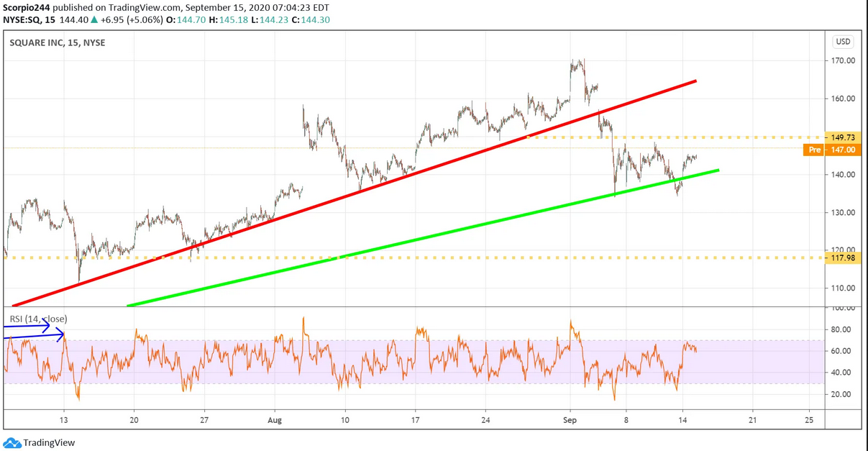The image size is (868, 451).
Task: Click the Pre 147.00 price tag
Action: 832,150
